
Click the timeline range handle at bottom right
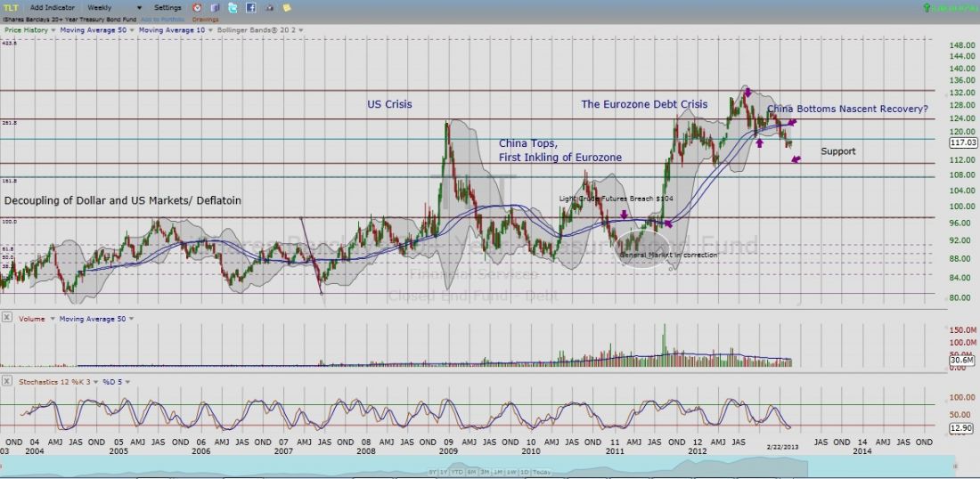955,466
